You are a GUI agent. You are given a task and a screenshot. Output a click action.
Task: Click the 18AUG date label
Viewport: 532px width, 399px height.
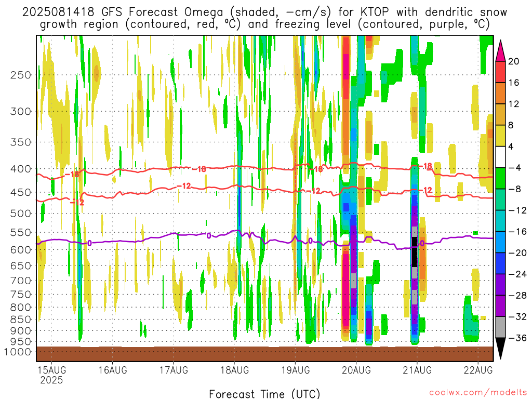click(234, 370)
